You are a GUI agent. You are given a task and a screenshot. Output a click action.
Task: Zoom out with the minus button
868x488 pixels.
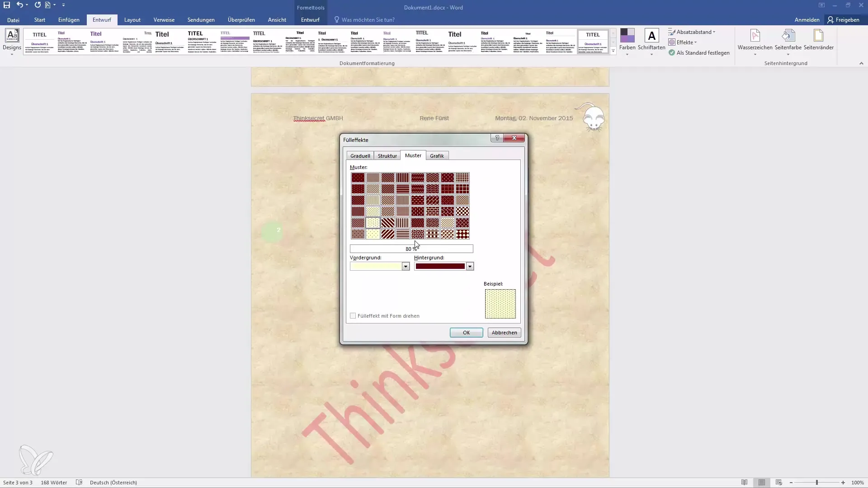(791, 483)
